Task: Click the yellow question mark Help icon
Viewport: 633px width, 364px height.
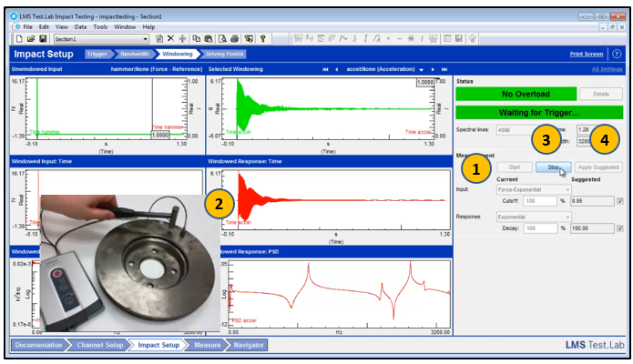Action: [262, 39]
